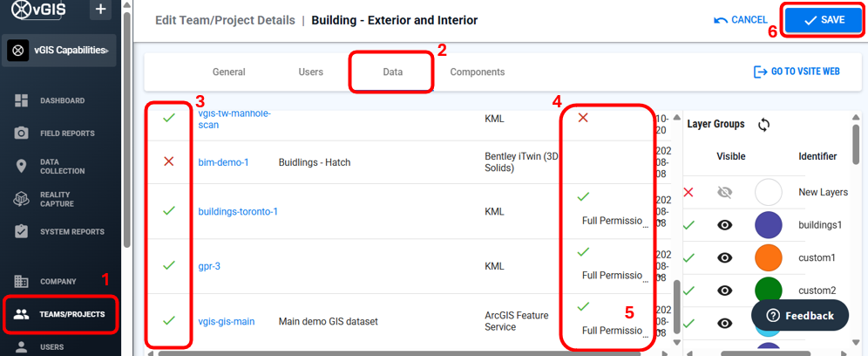This screenshot has height=356, width=868.
Task: Open Users person icon
Action: click(22, 347)
